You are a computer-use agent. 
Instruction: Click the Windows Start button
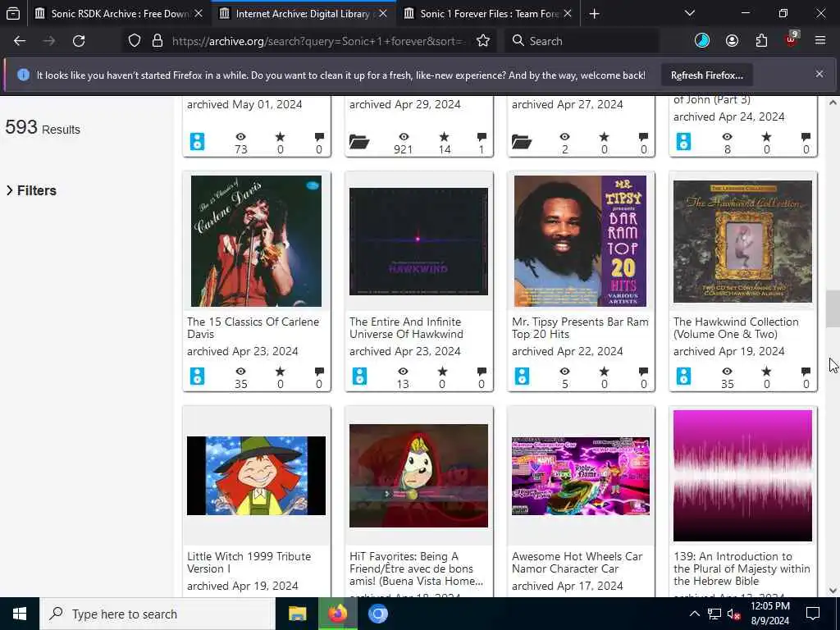point(20,614)
